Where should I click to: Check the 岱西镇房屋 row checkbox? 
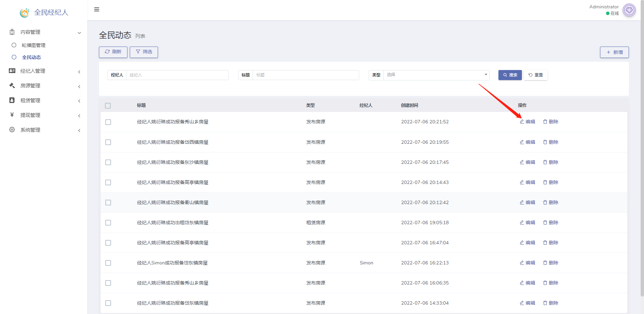pyautogui.click(x=108, y=142)
